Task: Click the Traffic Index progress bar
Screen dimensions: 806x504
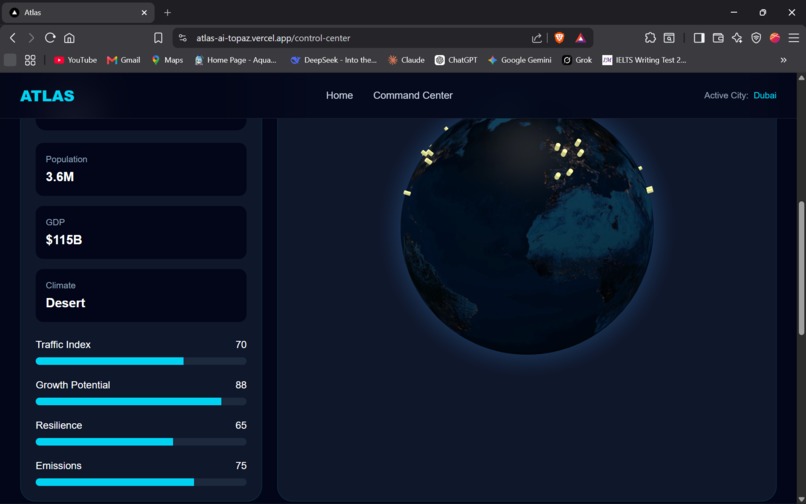Action: [x=141, y=361]
